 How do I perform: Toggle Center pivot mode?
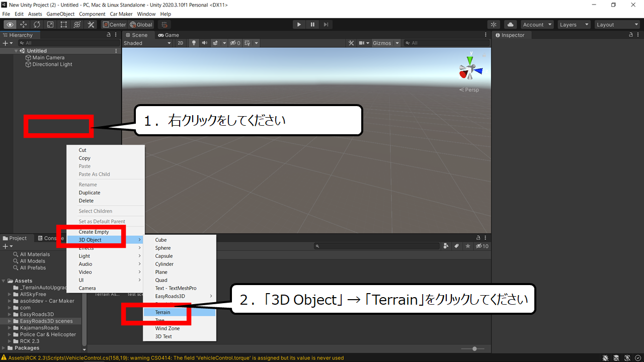coord(114,25)
